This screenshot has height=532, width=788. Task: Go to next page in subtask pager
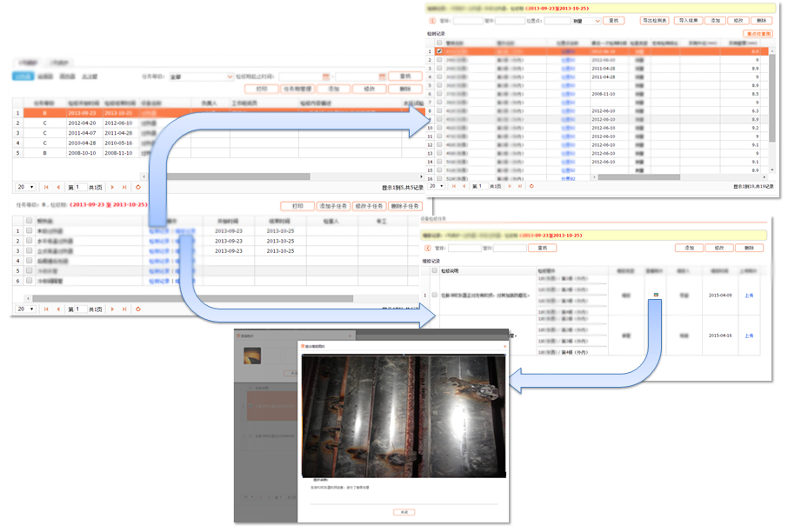[112, 309]
